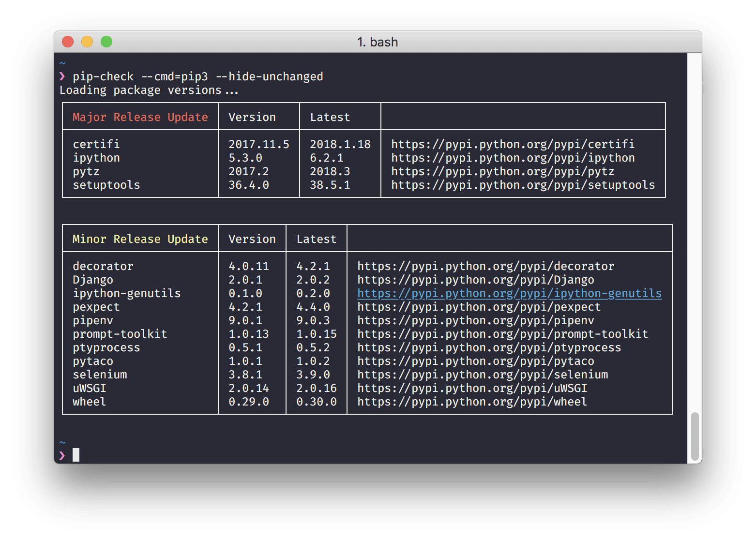Click the yellow minimize traffic light
The height and width of the screenshot is (541, 756).
coord(87,42)
